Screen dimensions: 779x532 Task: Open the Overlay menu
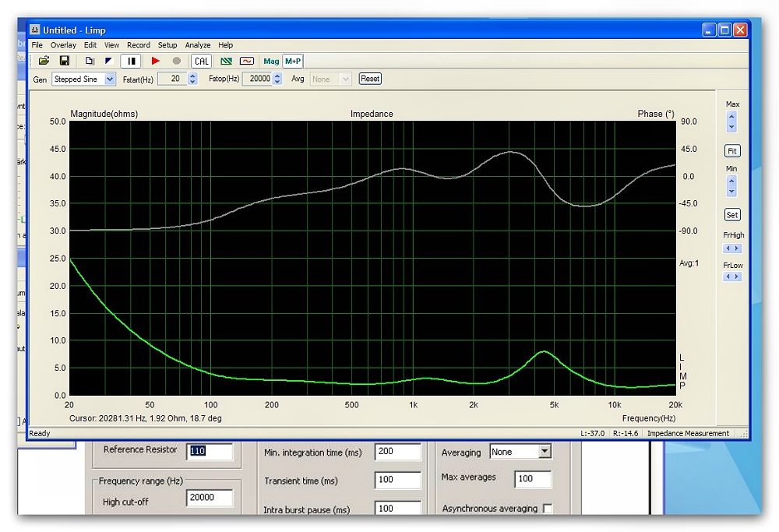(64, 45)
